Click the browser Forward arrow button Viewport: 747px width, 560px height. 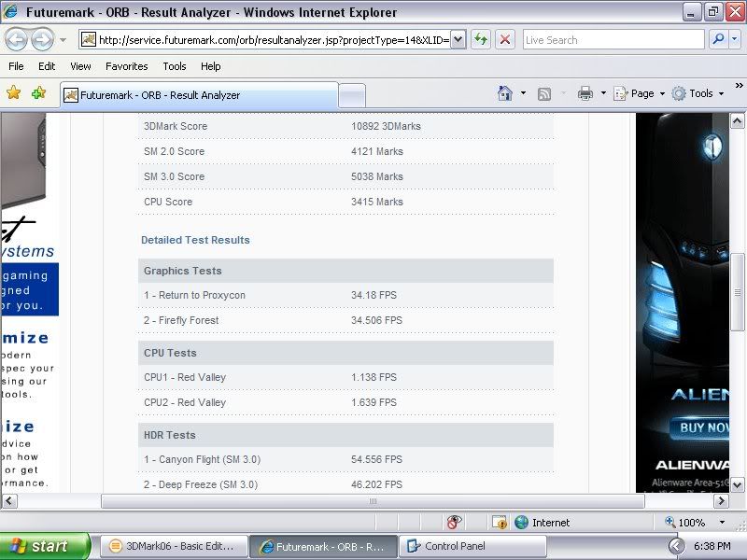point(43,40)
